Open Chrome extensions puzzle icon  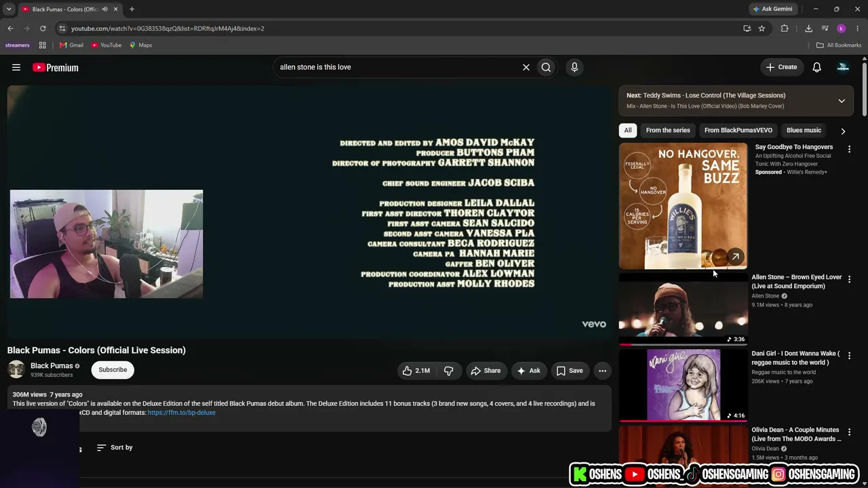[785, 28]
